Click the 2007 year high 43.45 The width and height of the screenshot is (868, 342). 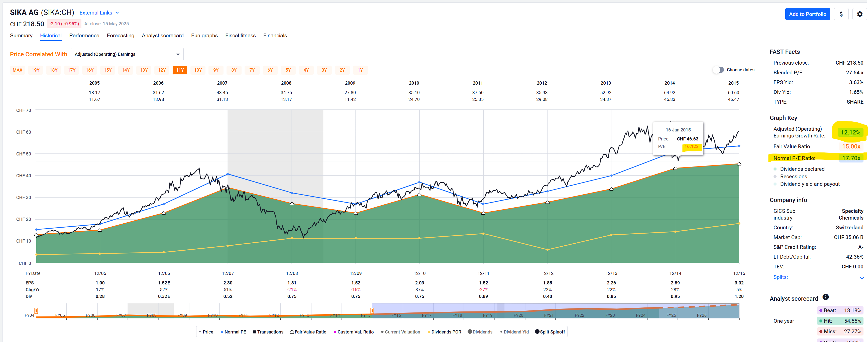[222, 93]
